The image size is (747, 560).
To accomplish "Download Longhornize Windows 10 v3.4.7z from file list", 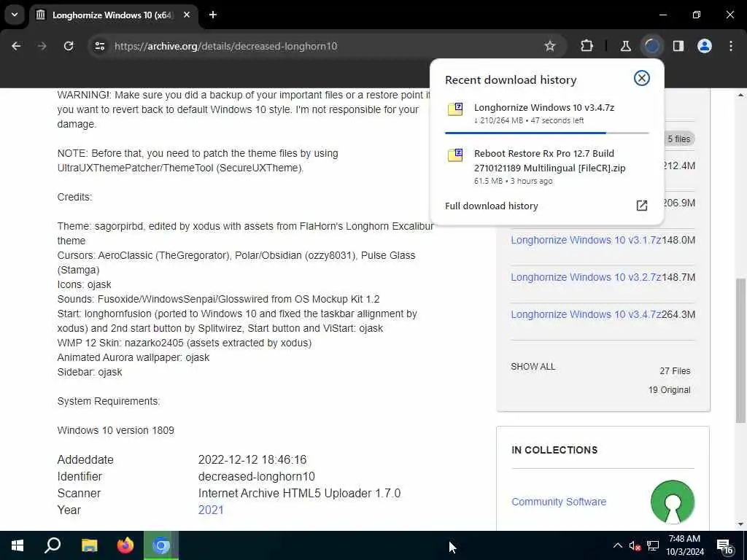I will coord(586,314).
